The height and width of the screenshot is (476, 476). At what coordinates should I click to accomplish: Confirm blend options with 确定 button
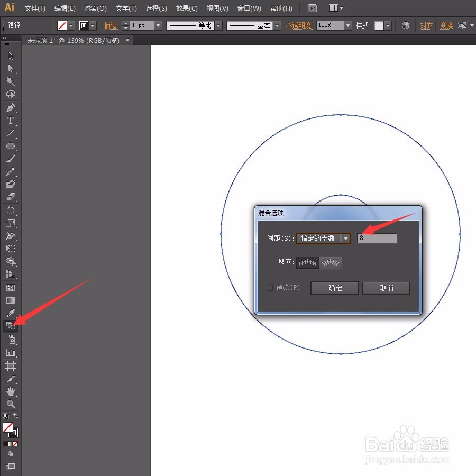[334, 288]
